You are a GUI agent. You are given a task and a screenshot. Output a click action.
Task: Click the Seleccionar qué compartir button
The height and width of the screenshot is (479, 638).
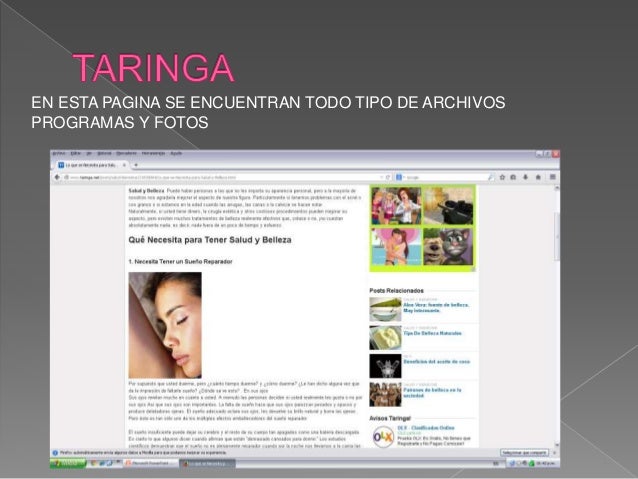coord(524,453)
